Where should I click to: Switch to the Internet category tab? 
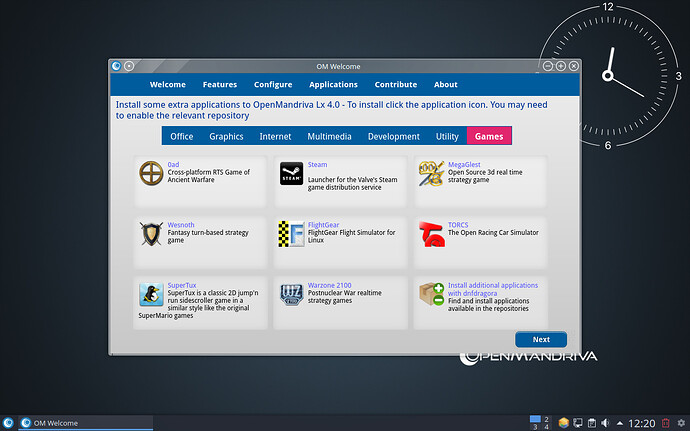(275, 136)
